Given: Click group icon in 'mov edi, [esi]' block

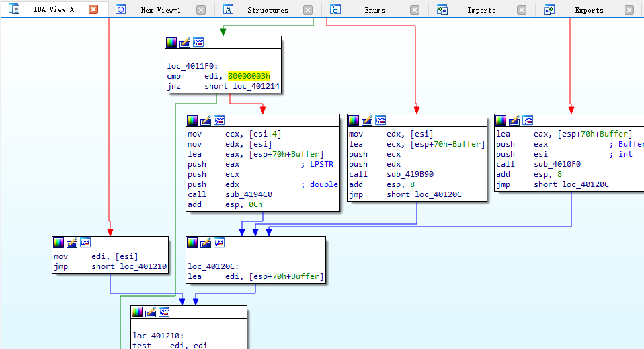Looking at the screenshot, I should point(85,243).
